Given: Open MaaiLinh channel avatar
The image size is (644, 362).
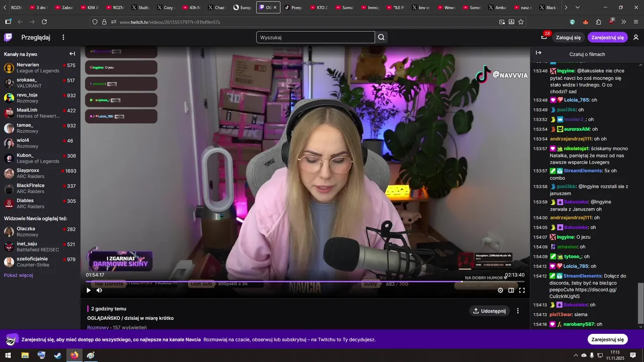Looking at the screenshot, I should click(x=9, y=113).
